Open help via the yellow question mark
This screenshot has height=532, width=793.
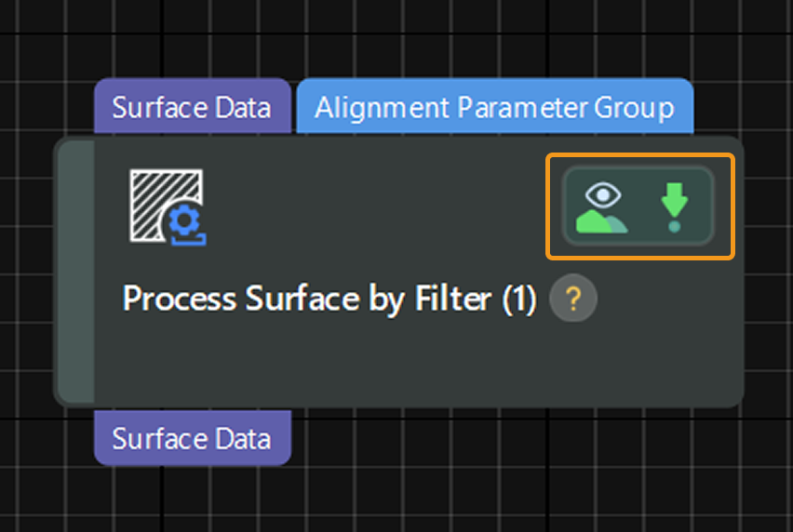[x=573, y=299]
